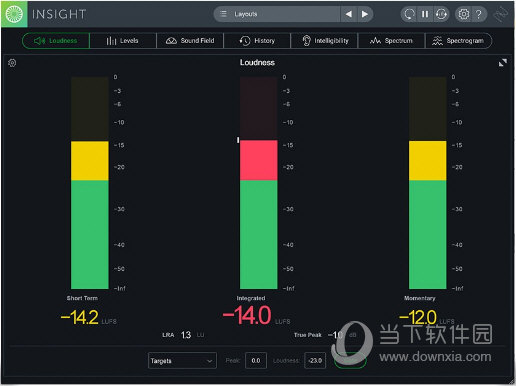Click the auto-reset circular meter icon
This screenshot has width=516, height=386.
[441, 14]
